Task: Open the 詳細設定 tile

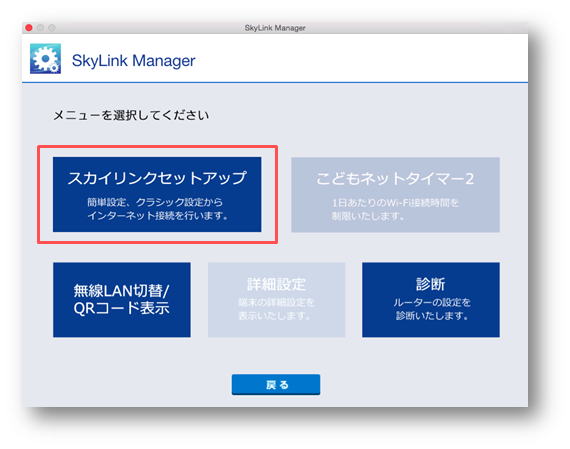Action: pyautogui.click(x=276, y=300)
